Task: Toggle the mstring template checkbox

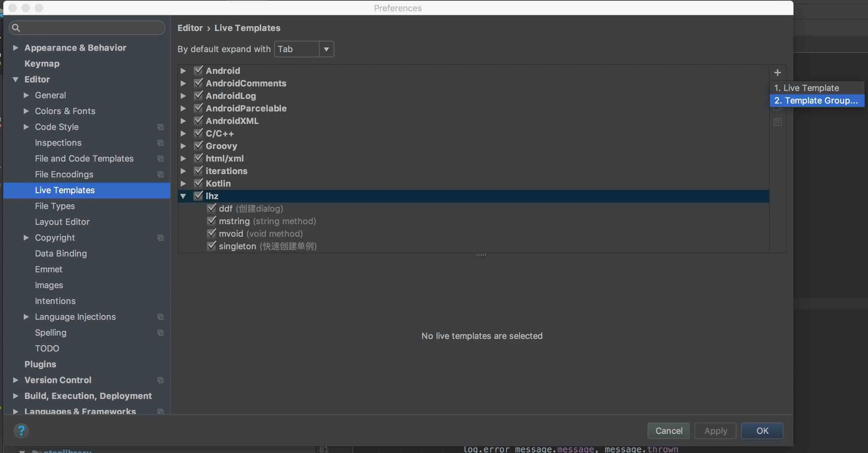Action: coord(211,221)
